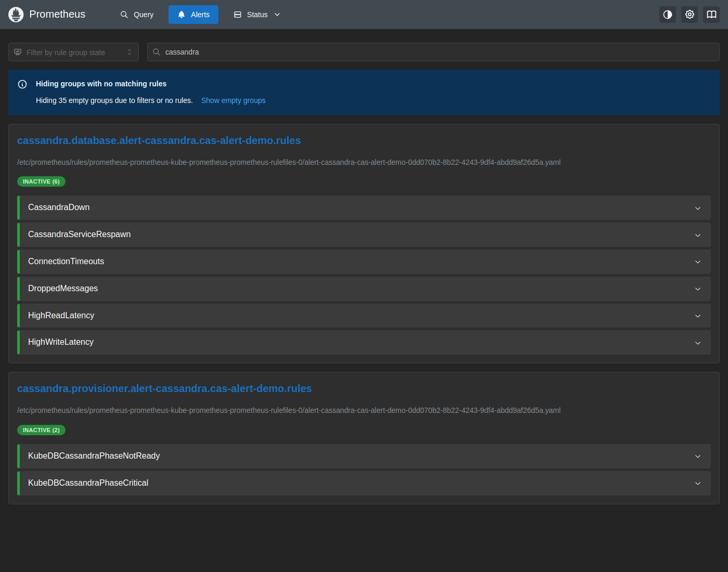Click the ConnectionTimeouts rule name
Screen dimensions: 728x572
pyautogui.click(x=66, y=262)
